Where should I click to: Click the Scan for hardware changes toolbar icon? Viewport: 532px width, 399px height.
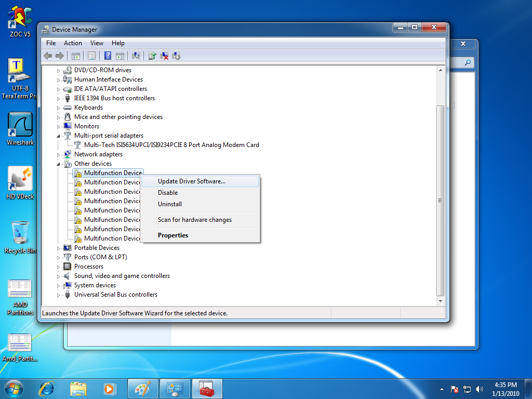[136, 56]
